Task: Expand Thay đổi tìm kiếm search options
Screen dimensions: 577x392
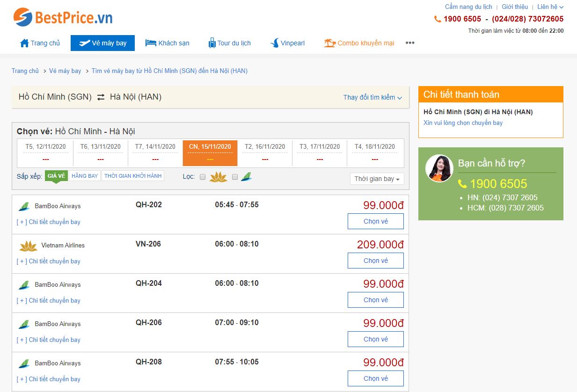Action: tap(372, 97)
